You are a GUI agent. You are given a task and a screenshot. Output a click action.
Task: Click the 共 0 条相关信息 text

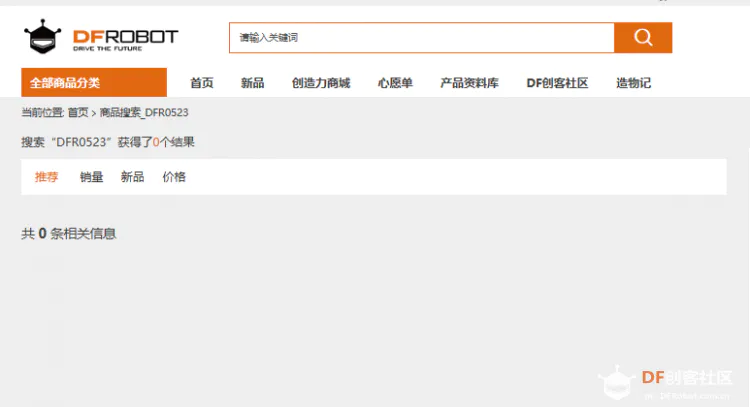(x=69, y=233)
